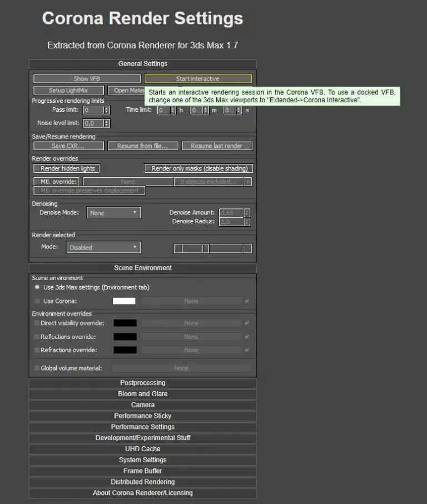
Task: Select Use Corona radio button
Action: pyautogui.click(x=37, y=301)
